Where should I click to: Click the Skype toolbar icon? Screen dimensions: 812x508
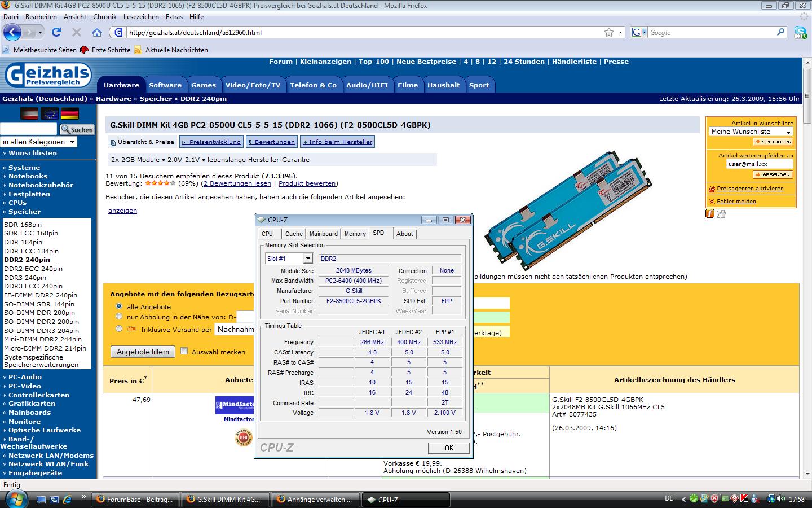click(x=801, y=32)
